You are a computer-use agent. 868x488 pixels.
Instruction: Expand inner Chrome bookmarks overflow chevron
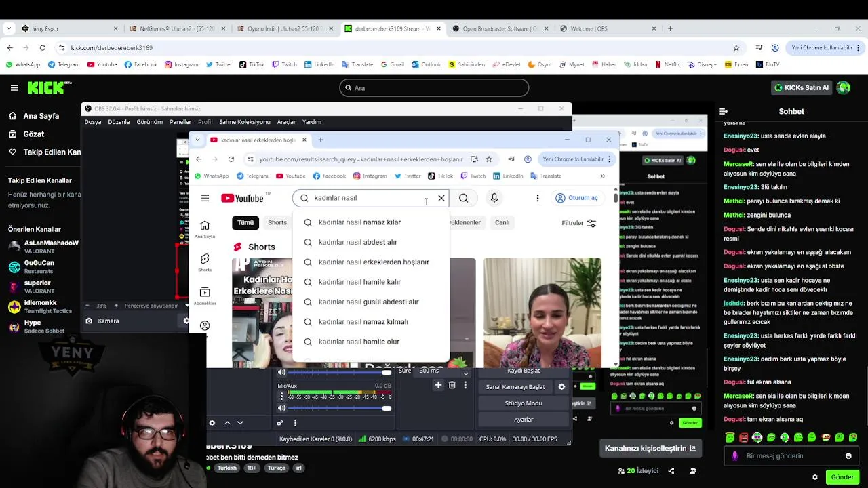tap(603, 176)
